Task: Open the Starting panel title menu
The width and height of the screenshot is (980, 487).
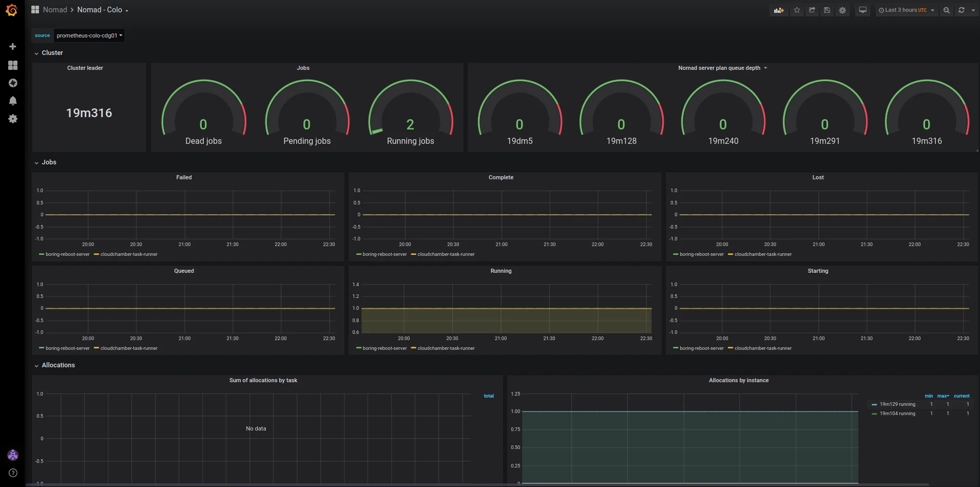Action: pyautogui.click(x=818, y=271)
